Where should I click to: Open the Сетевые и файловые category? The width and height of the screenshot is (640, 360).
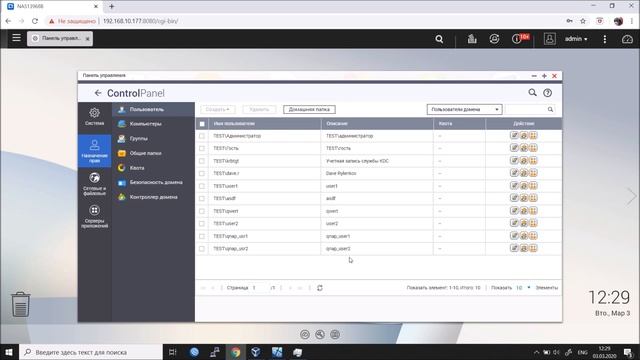pos(94,184)
